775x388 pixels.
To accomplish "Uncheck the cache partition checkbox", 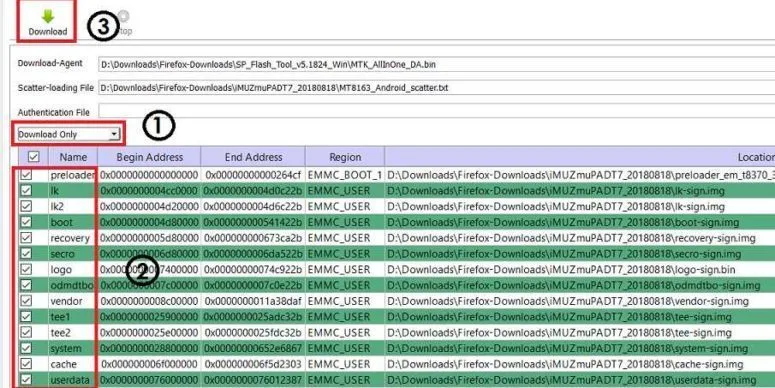I will coord(26,364).
